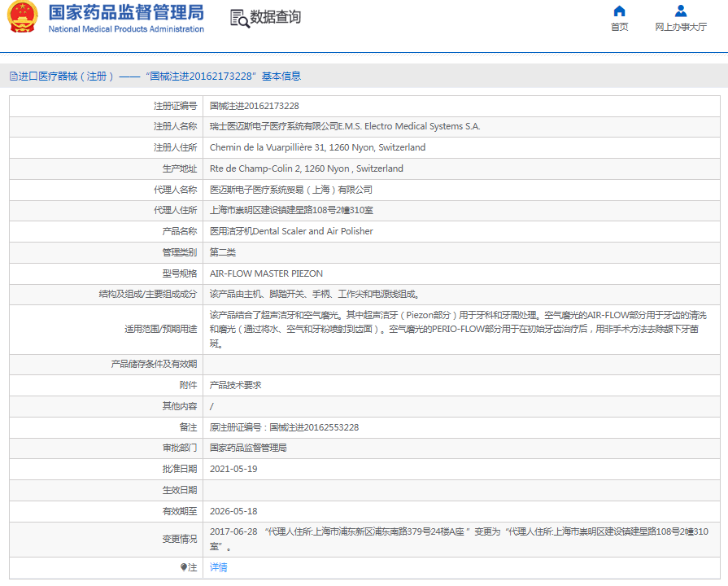Click the AIR-FLOW MASTER PIEZON model value
The image size is (728, 586).
point(266,273)
